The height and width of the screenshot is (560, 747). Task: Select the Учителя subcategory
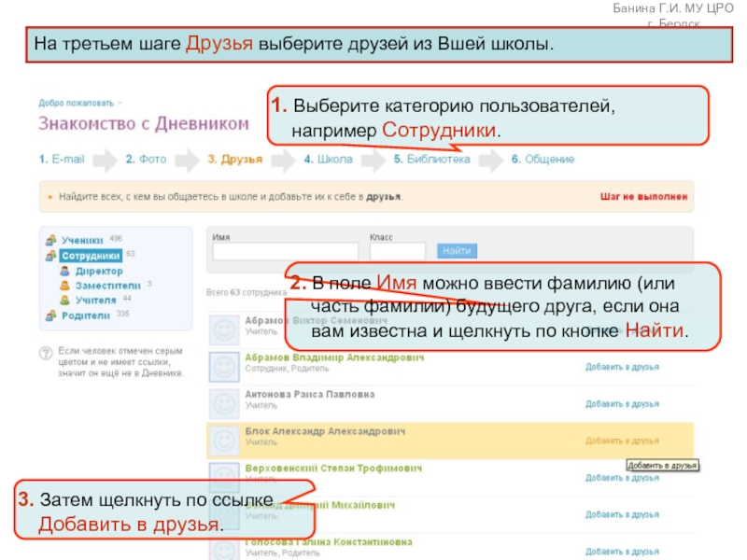click(96, 301)
